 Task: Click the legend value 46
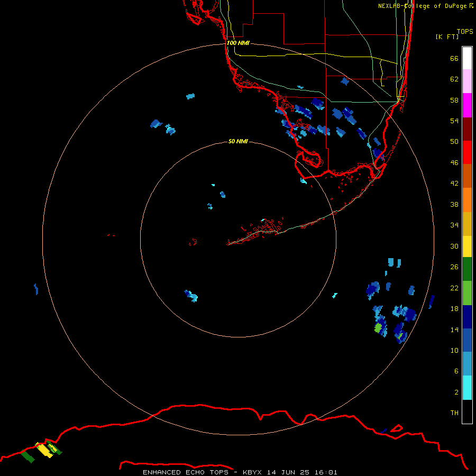pos(454,163)
